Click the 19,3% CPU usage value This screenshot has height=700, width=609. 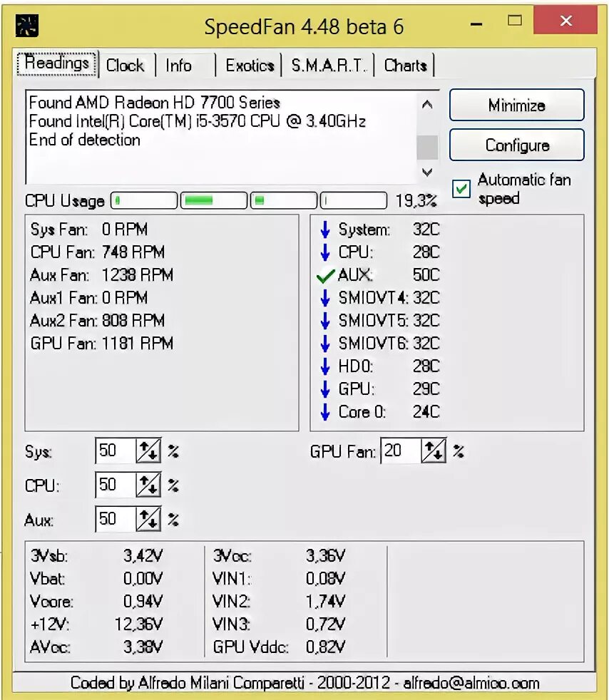pyautogui.click(x=416, y=201)
